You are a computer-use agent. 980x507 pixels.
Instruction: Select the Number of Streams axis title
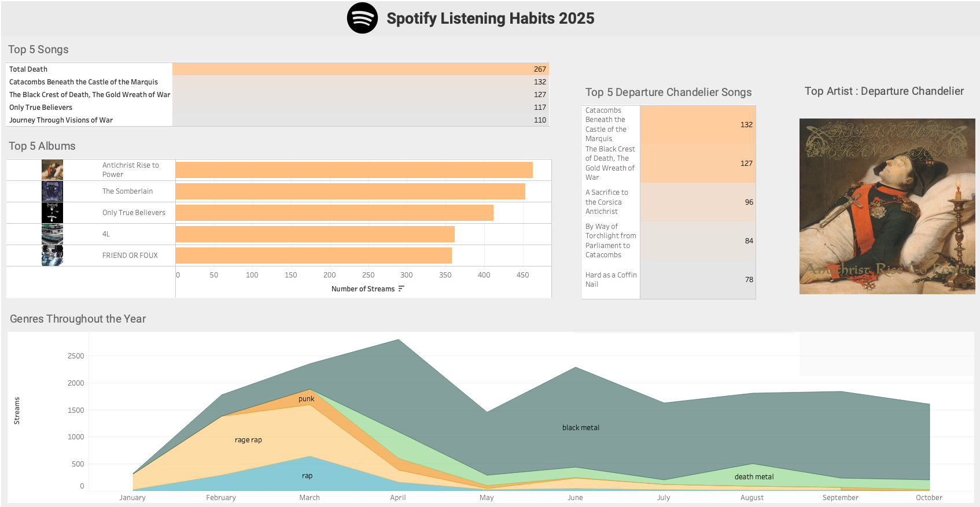point(363,289)
